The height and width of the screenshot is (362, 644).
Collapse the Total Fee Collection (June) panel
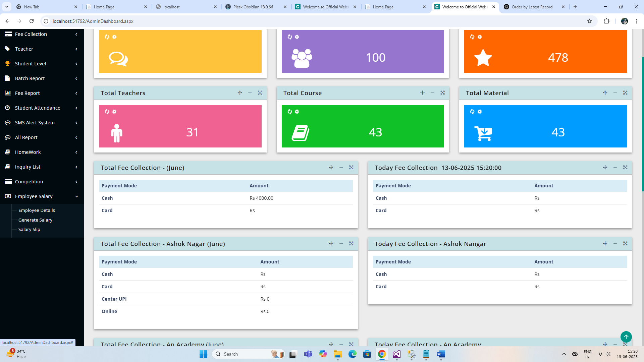341,168
